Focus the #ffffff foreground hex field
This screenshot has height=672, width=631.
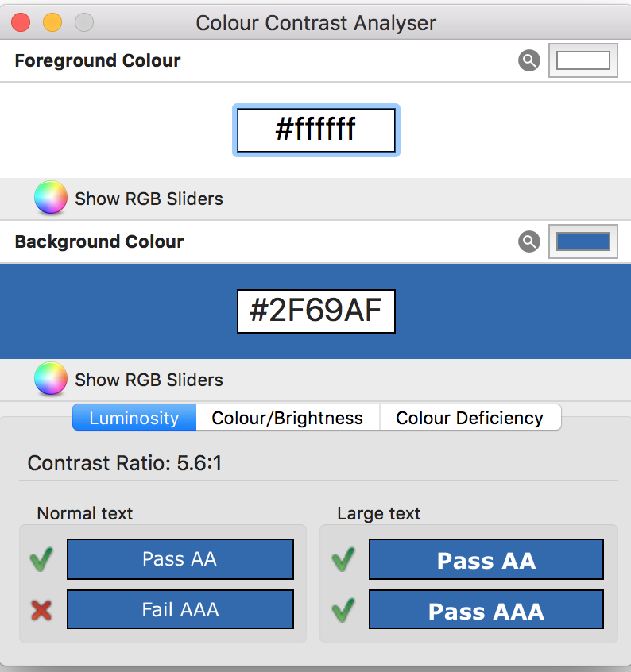pos(316,129)
